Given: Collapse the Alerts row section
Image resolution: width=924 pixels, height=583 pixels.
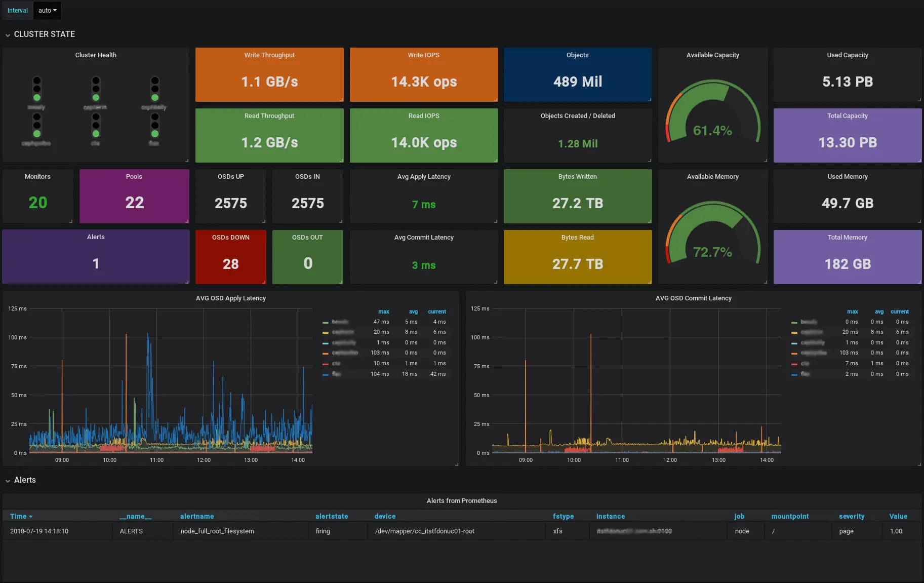Looking at the screenshot, I should point(8,481).
